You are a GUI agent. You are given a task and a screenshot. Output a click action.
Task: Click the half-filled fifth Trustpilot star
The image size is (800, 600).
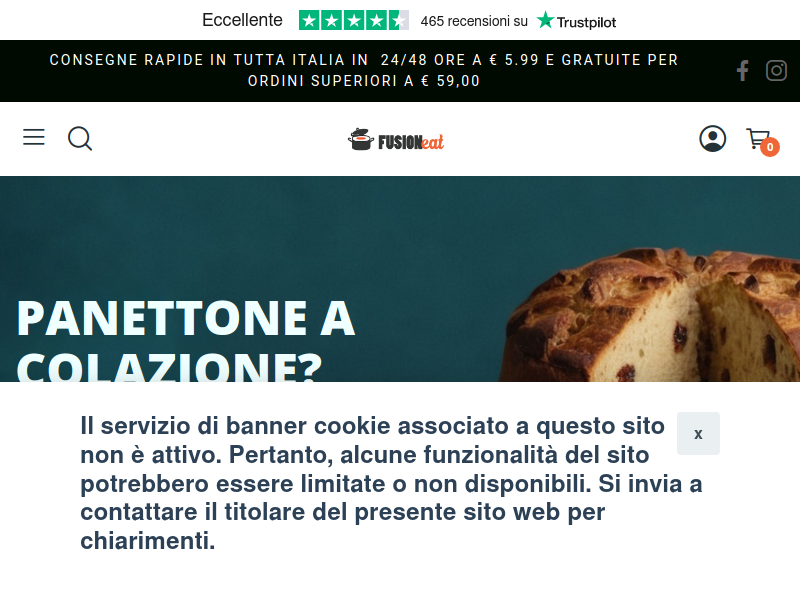click(x=399, y=20)
